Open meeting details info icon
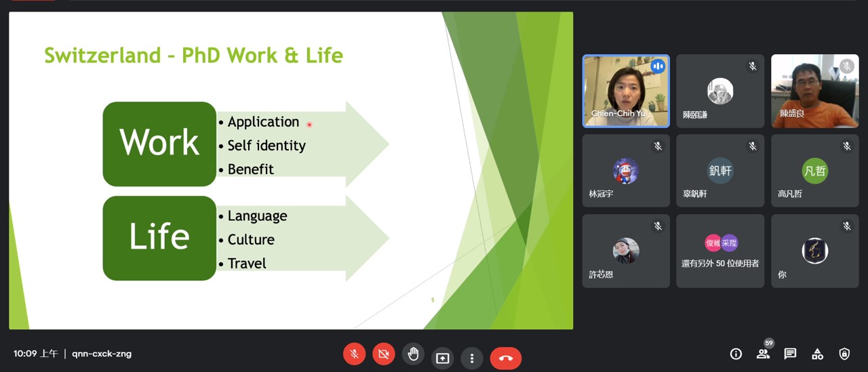This screenshot has height=372, width=868. (736, 354)
